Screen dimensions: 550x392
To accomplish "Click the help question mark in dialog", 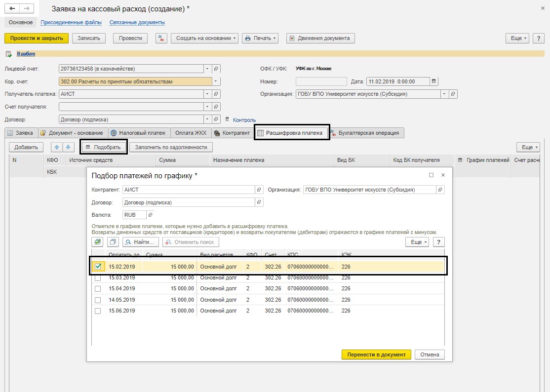I will (x=438, y=242).
